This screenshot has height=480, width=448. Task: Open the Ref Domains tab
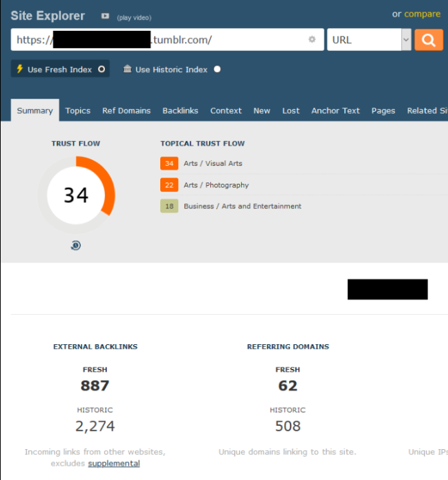click(126, 110)
